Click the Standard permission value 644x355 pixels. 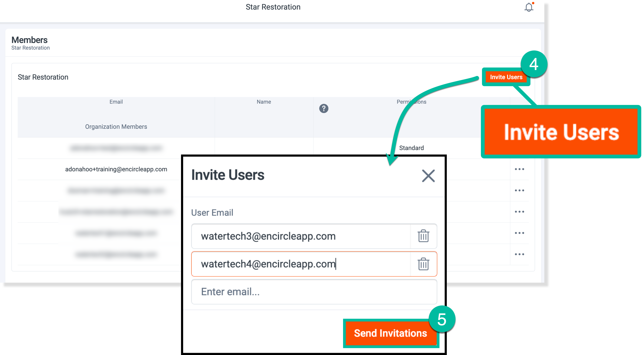(411, 148)
